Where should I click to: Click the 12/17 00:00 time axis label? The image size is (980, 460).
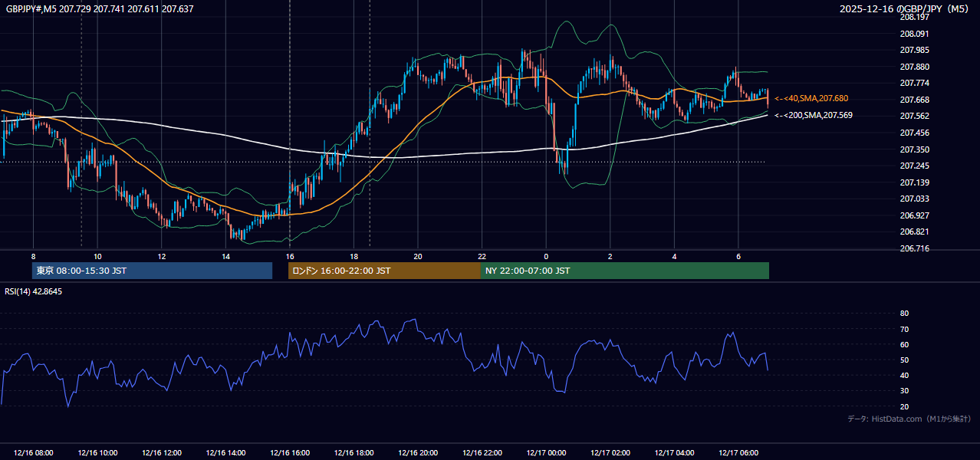546,453
